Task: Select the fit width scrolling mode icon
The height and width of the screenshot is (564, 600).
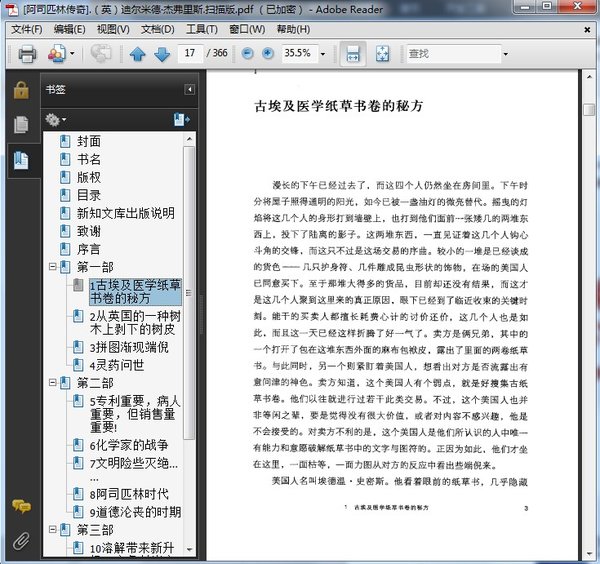Action: pyautogui.click(x=352, y=53)
